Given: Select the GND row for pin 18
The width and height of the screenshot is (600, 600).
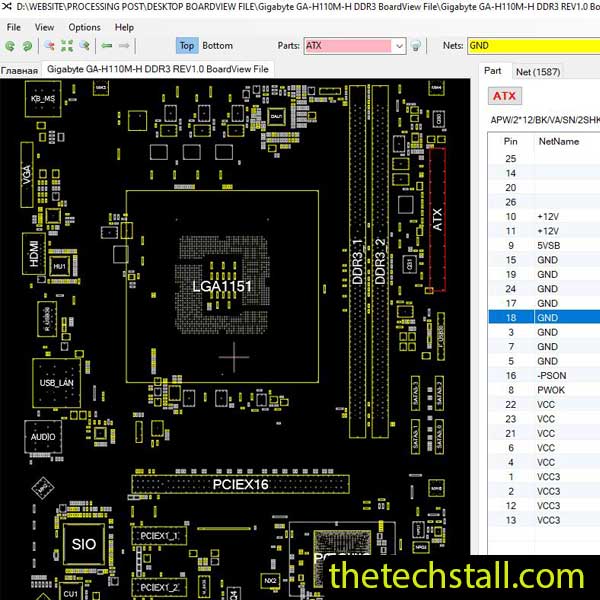Looking at the screenshot, I should click(x=545, y=317).
